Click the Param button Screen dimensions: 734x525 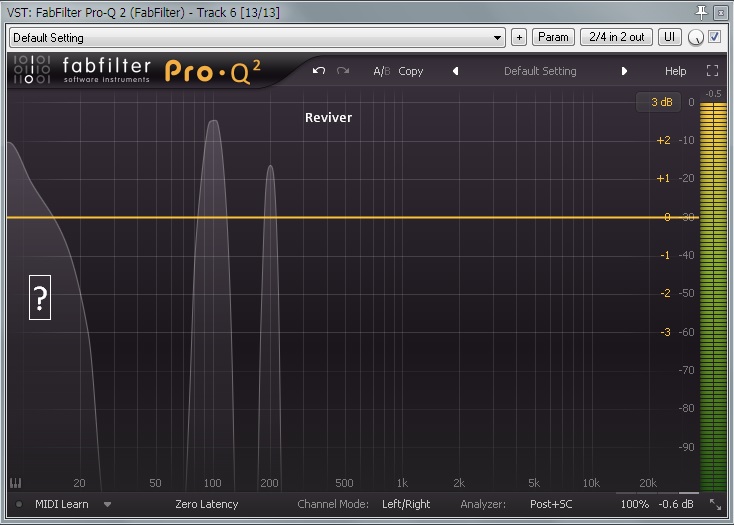click(553, 37)
